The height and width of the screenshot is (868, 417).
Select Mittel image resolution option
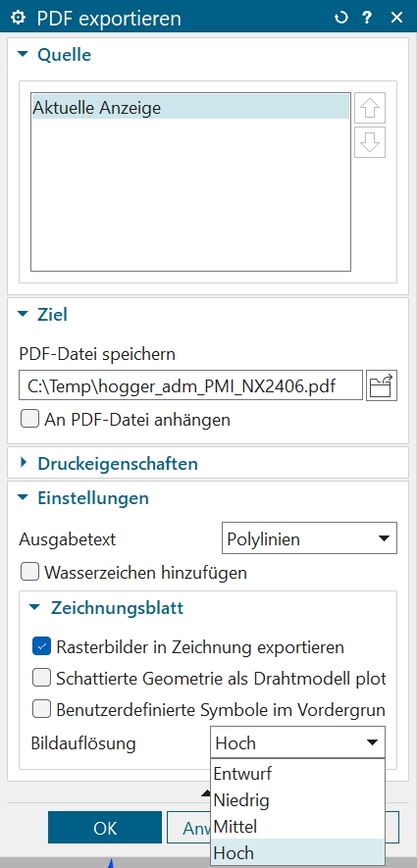pos(297,827)
